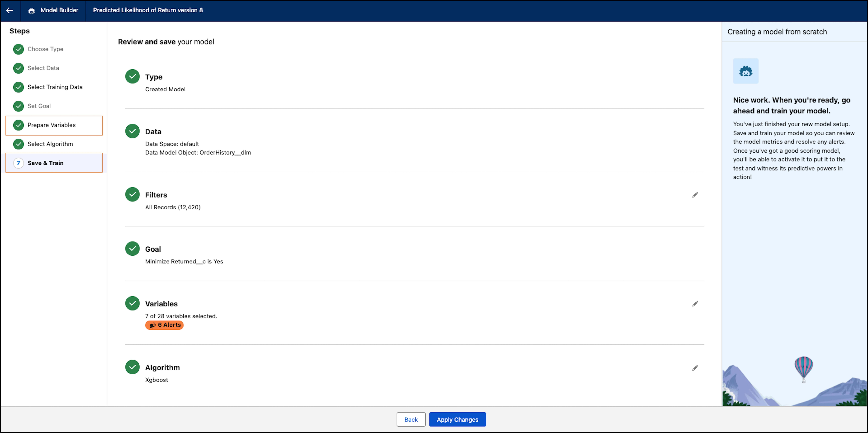Click the Goal section heading
868x433 pixels.
tap(153, 249)
